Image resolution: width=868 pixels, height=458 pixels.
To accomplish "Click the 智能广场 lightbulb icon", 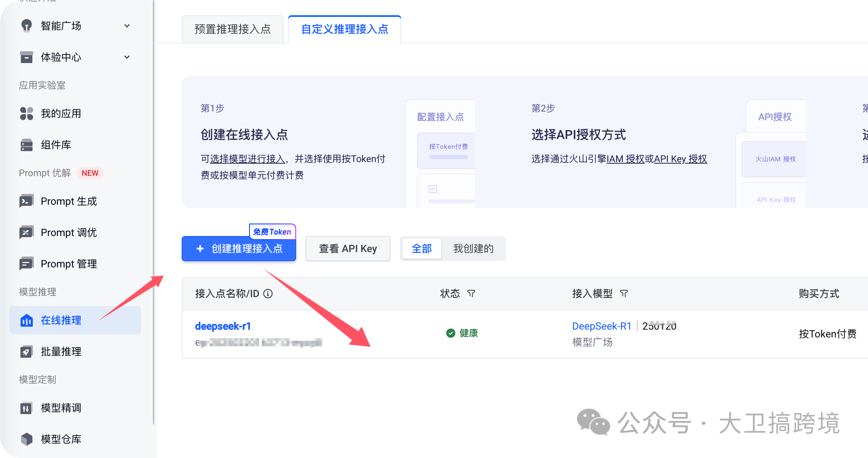I will click(26, 26).
